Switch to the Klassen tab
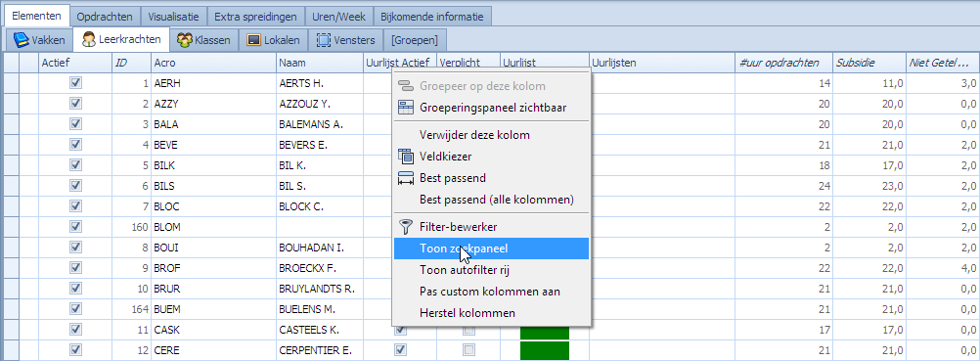 click(x=203, y=40)
